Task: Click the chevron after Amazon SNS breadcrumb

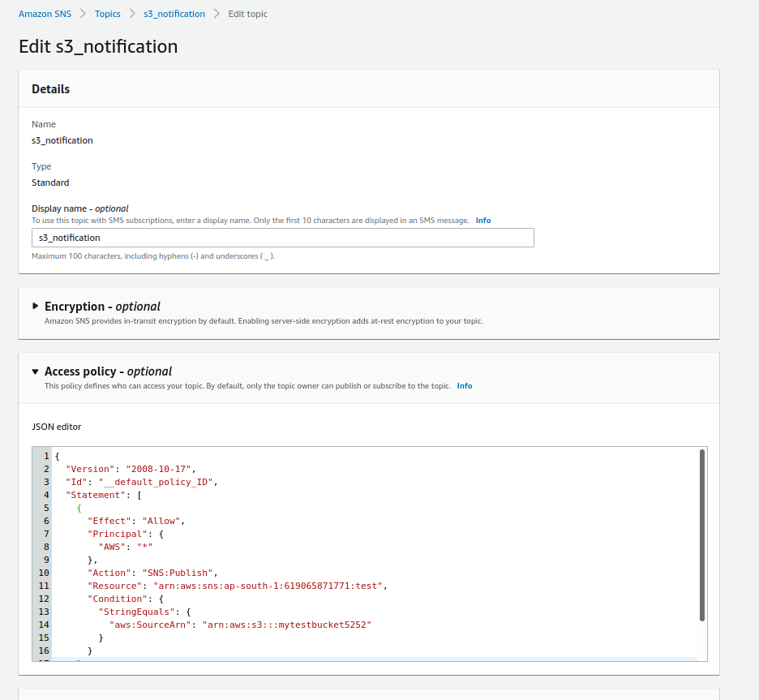Action: tap(83, 14)
